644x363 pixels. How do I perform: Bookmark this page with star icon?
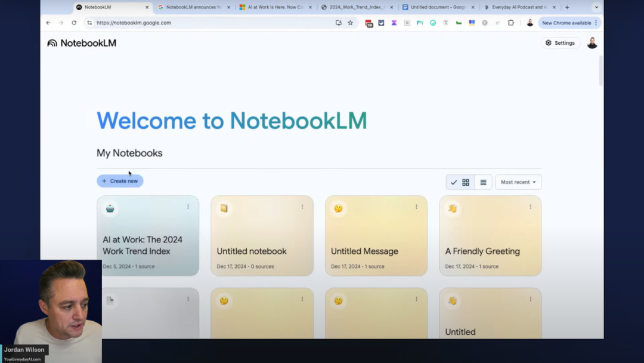coord(350,23)
